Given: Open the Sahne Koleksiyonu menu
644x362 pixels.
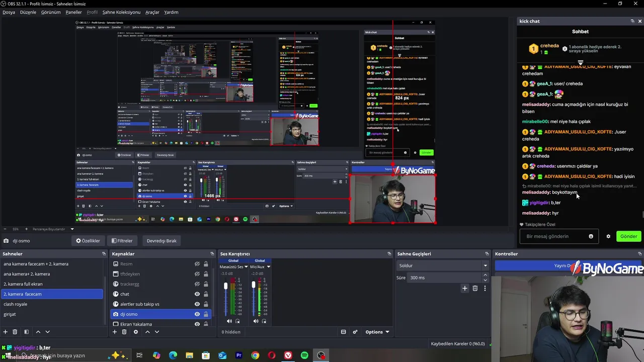Looking at the screenshot, I should [x=121, y=12].
